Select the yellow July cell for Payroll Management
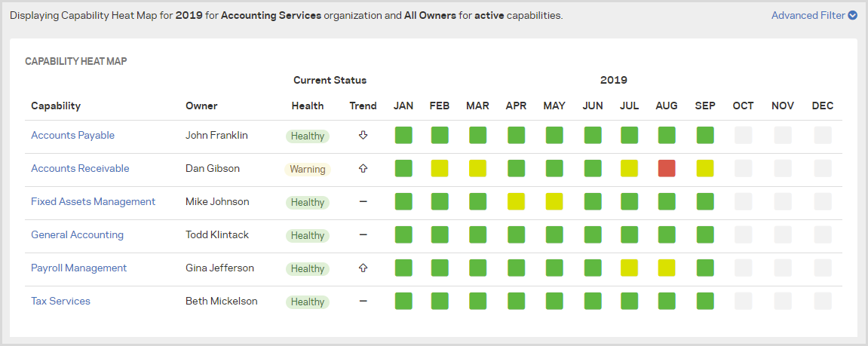868x346 pixels. (x=629, y=268)
